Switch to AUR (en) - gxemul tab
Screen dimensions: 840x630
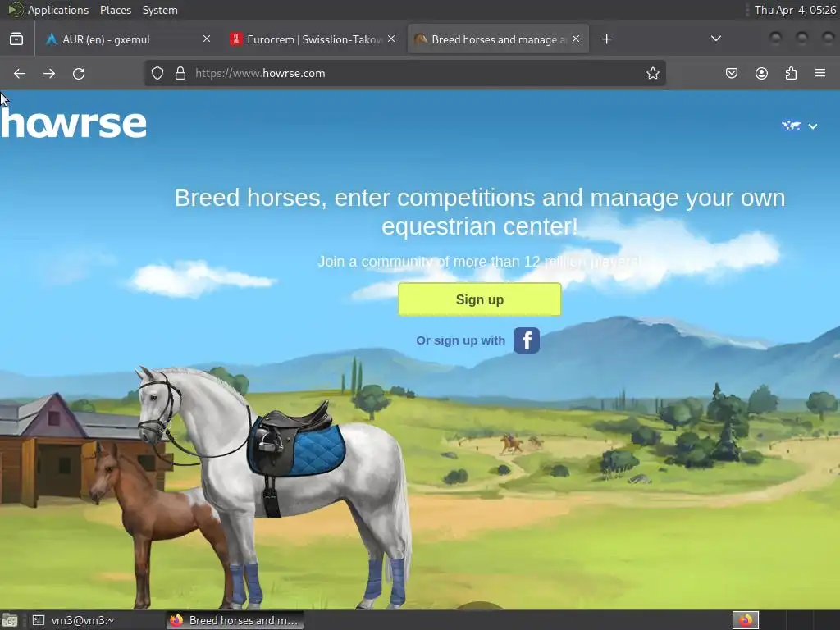click(x=129, y=39)
